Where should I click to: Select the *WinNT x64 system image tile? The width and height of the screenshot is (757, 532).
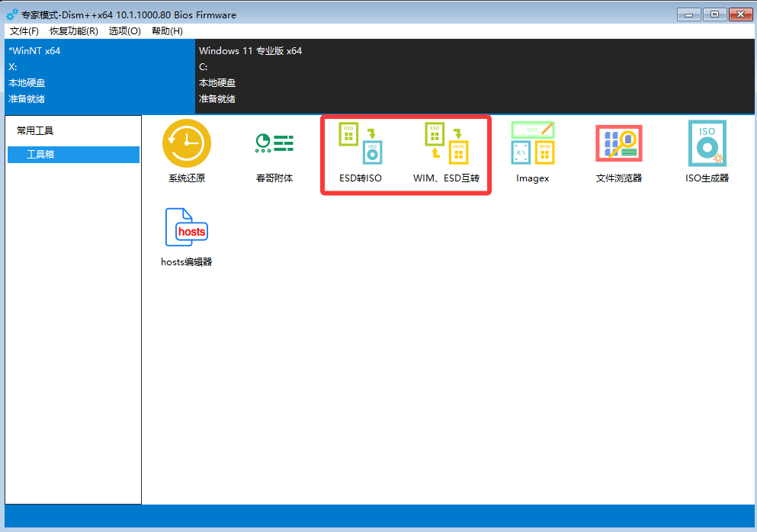point(98,75)
